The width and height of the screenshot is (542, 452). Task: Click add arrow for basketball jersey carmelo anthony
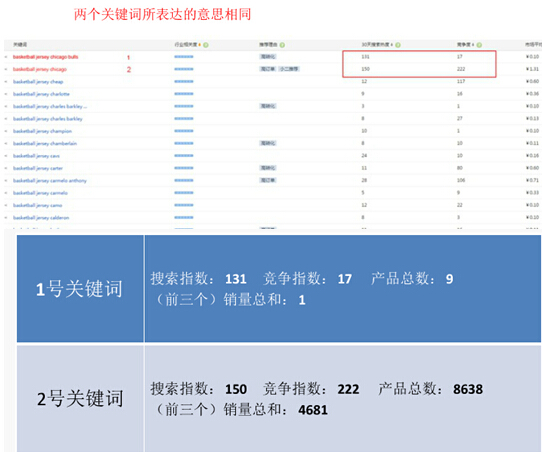coord(6,181)
